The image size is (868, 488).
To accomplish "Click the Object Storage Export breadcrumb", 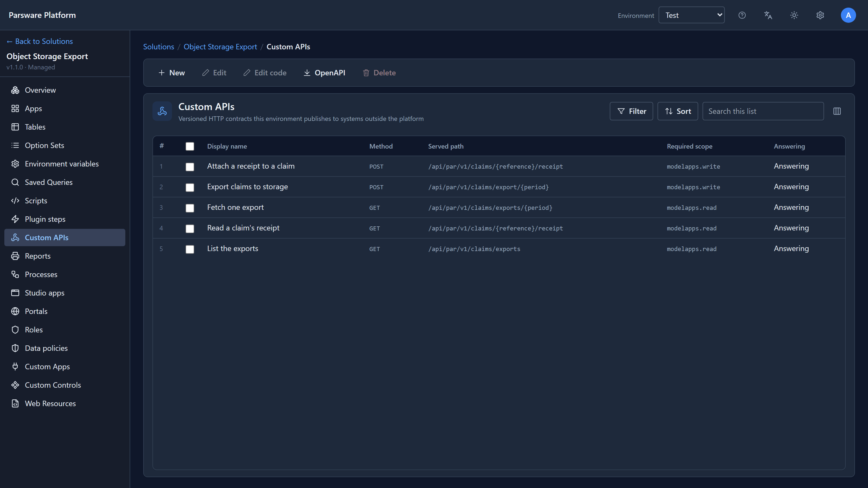I will (220, 47).
